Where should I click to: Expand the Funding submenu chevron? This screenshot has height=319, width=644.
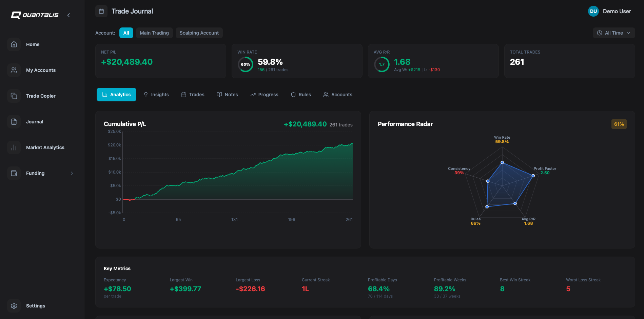click(72, 173)
